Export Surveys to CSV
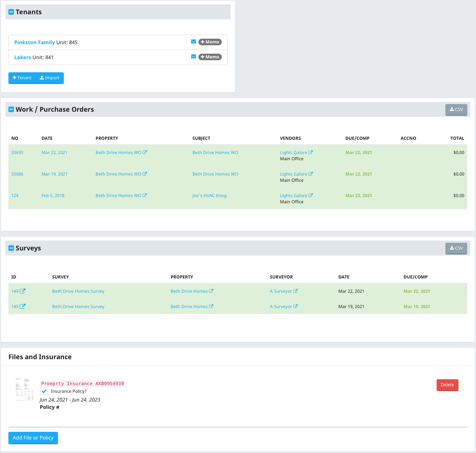The width and height of the screenshot is (476, 453). coord(456,248)
